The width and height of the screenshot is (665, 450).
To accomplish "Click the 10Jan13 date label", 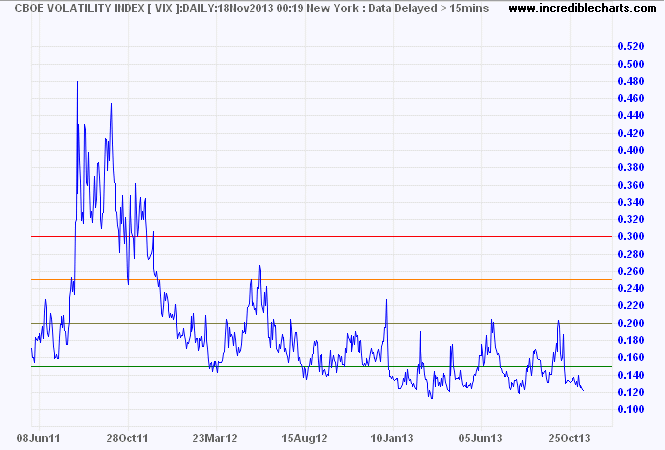I will (392, 438).
